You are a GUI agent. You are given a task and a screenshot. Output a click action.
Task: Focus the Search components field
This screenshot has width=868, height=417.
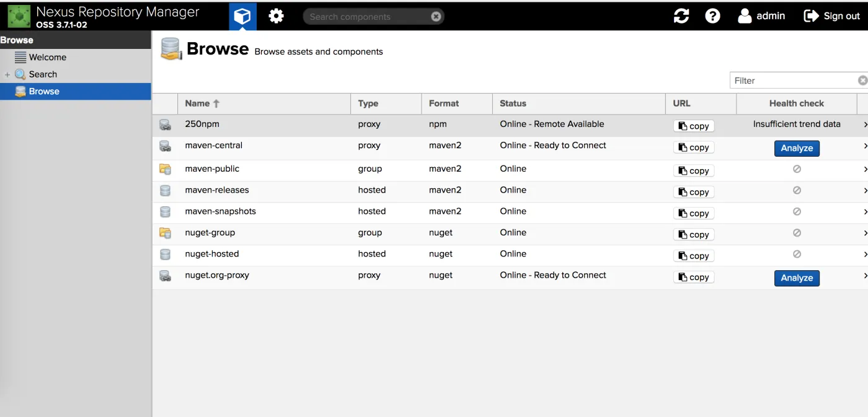tap(366, 17)
